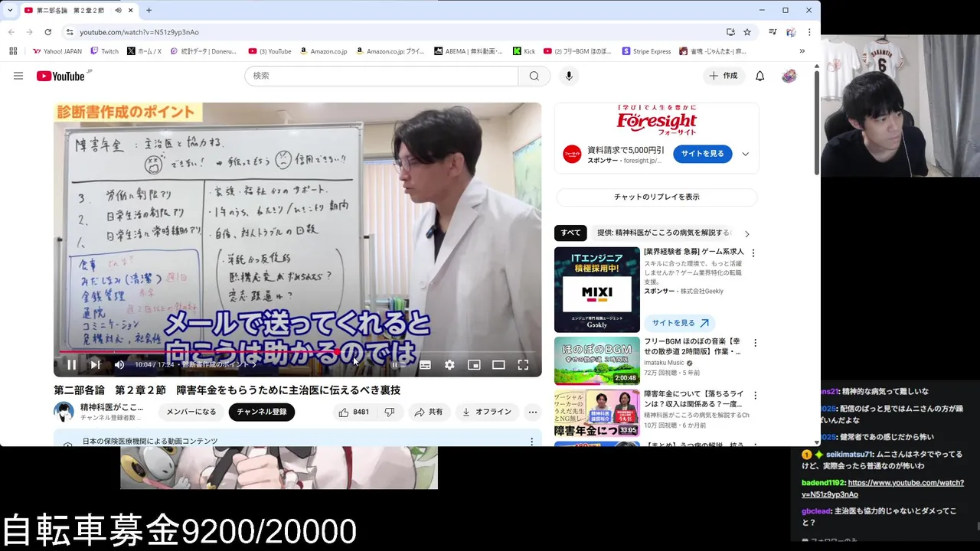Open player settings gear

pyautogui.click(x=449, y=365)
